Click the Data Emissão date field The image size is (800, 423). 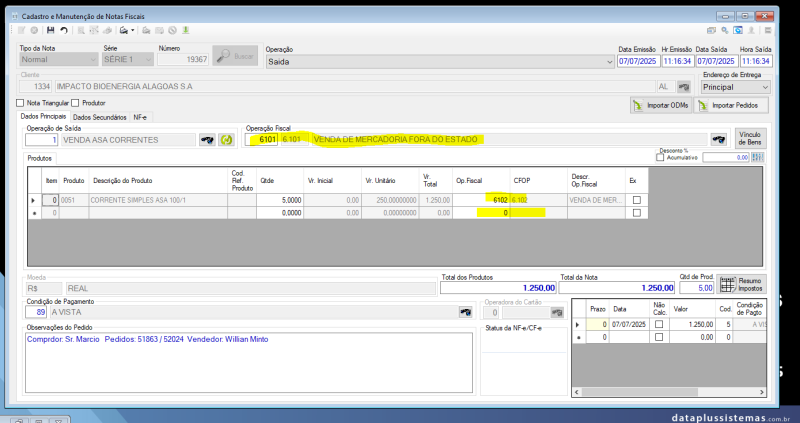pos(638,61)
